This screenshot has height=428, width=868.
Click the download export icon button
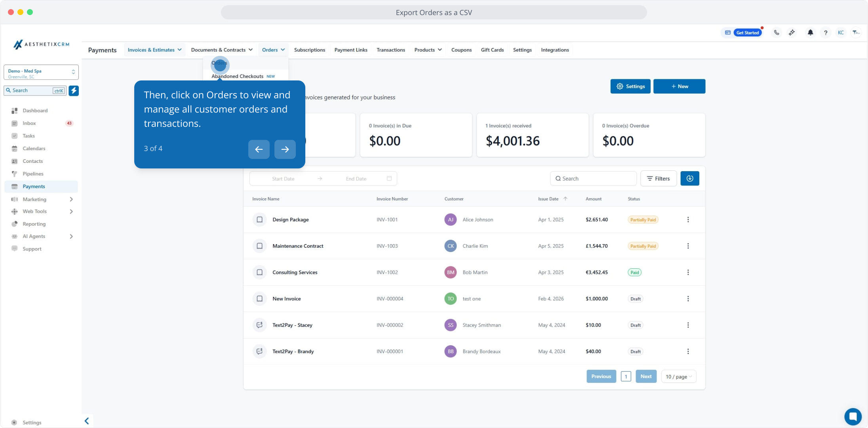pos(689,178)
